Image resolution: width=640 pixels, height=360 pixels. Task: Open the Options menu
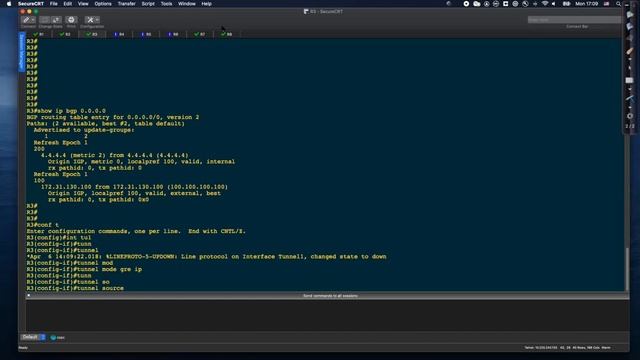(103, 4)
